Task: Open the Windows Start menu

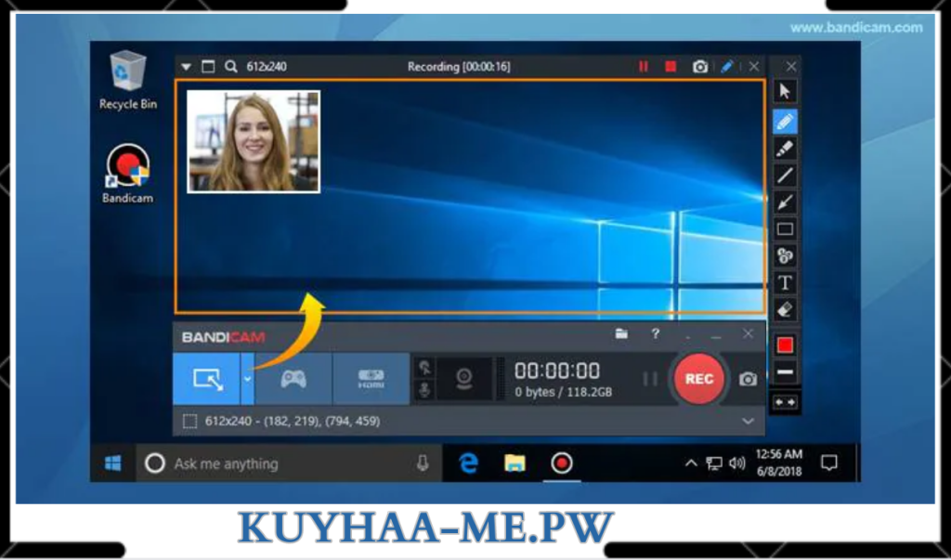Action: 112,464
